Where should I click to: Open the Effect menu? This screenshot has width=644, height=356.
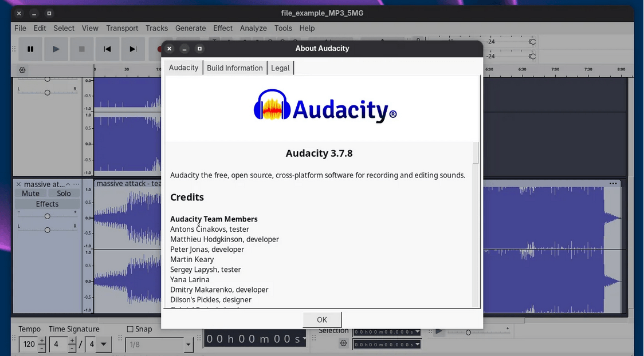pos(223,28)
